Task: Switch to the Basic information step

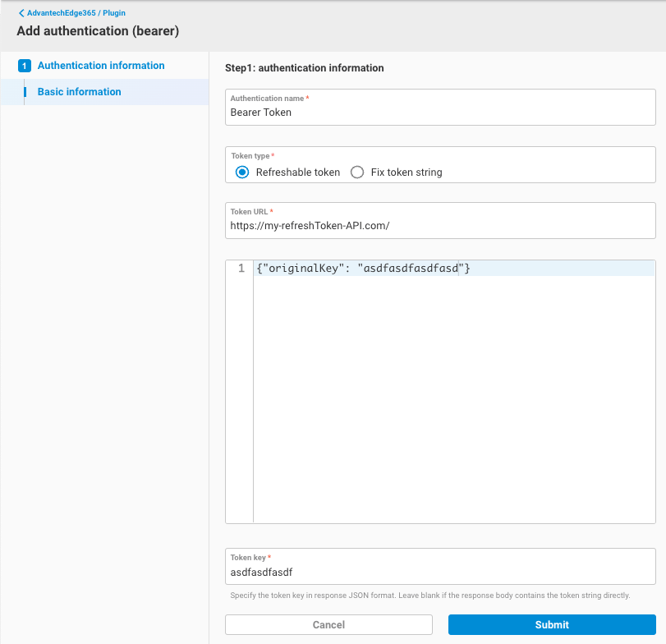Action: coord(78,91)
